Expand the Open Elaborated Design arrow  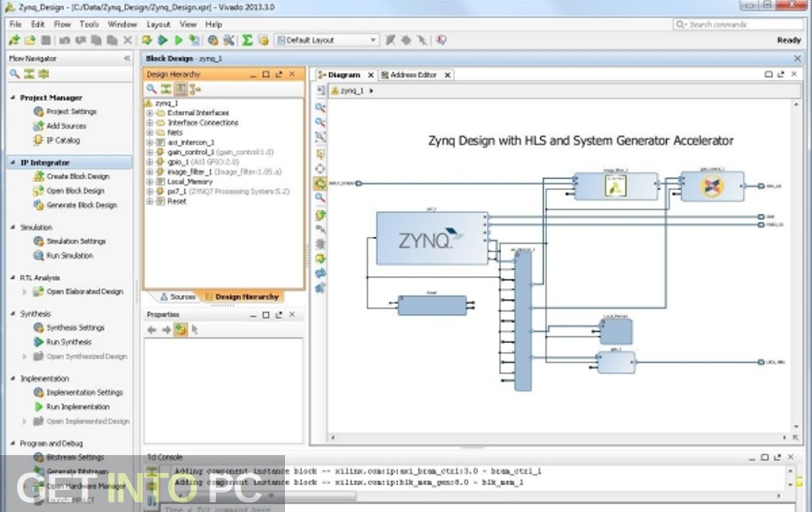coord(24,292)
